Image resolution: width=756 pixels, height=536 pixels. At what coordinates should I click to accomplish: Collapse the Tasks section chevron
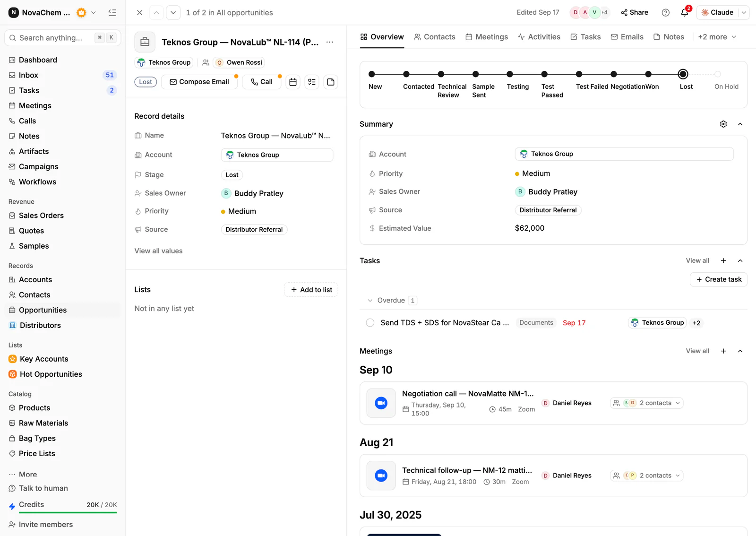(740, 261)
